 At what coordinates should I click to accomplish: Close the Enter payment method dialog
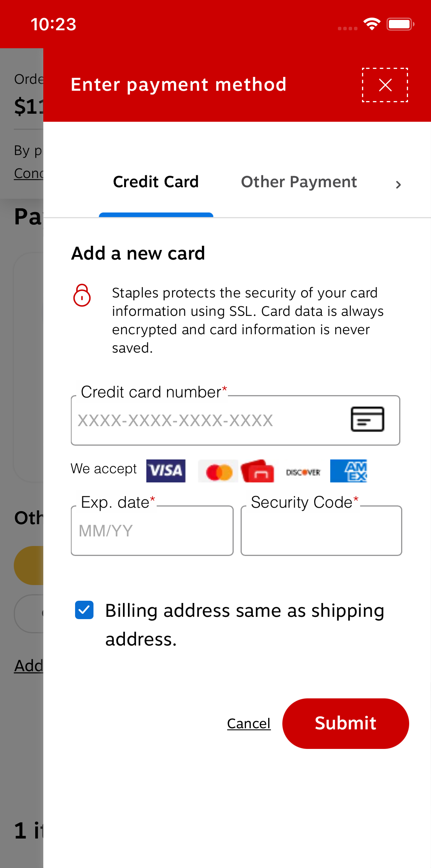pos(385,85)
